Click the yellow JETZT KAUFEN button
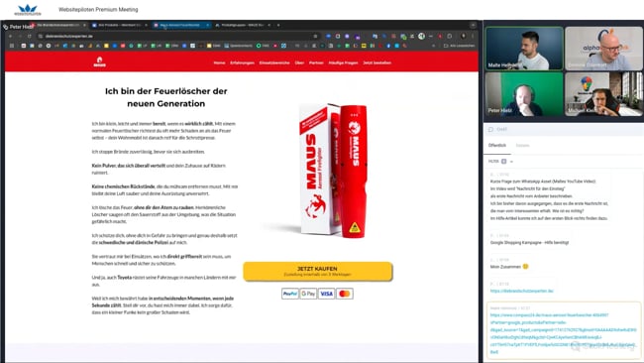Image resolution: width=644 pixels, height=363 pixels. coord(317,272)
